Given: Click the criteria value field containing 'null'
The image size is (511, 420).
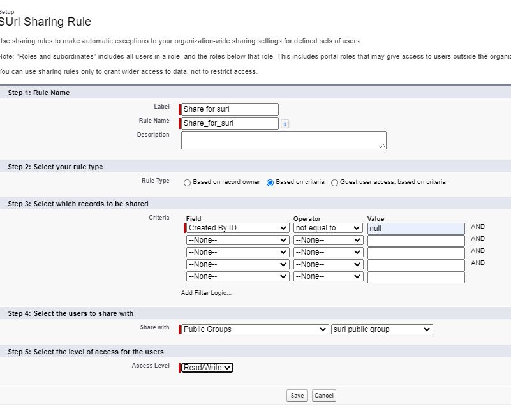Looking at the screenshot, I should 416,229.
